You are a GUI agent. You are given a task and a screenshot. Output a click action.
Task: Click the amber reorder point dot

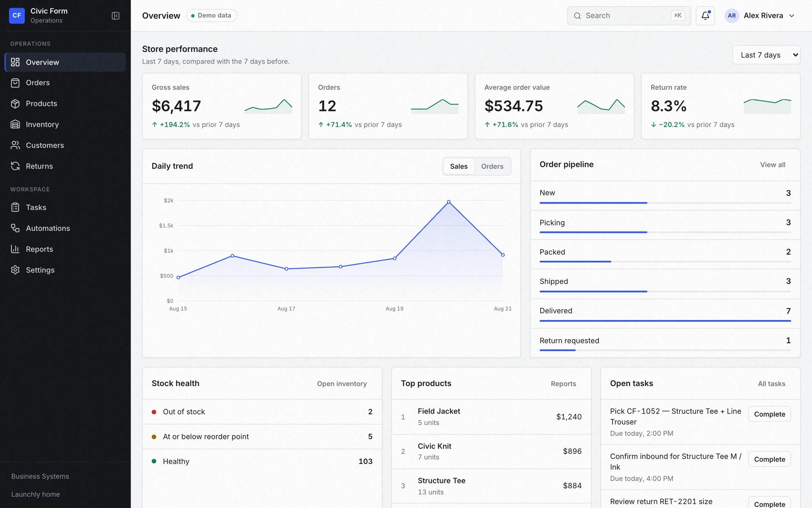(154, 437)
